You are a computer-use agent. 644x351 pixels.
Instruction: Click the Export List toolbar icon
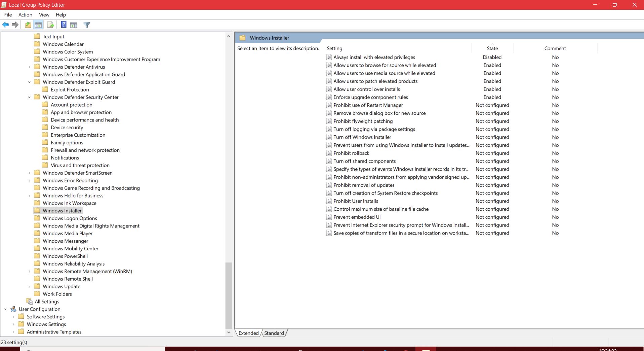click(51, 25)
